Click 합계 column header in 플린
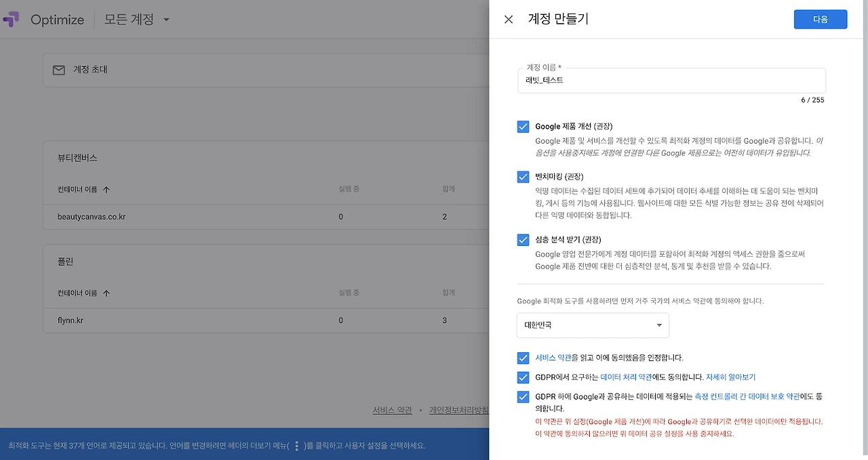The width and height of the screenshot is (868, 460). coord(448,293)
